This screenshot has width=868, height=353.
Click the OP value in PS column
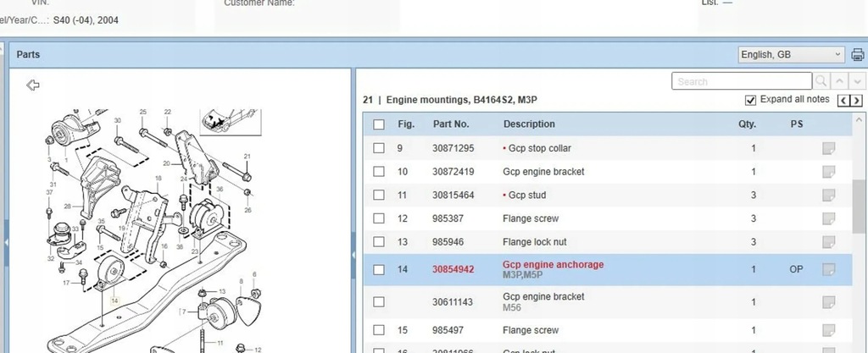(x=796, y=269)
